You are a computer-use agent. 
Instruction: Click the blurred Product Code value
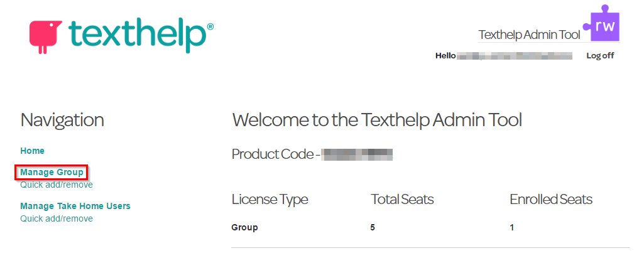tap(357, 154)
